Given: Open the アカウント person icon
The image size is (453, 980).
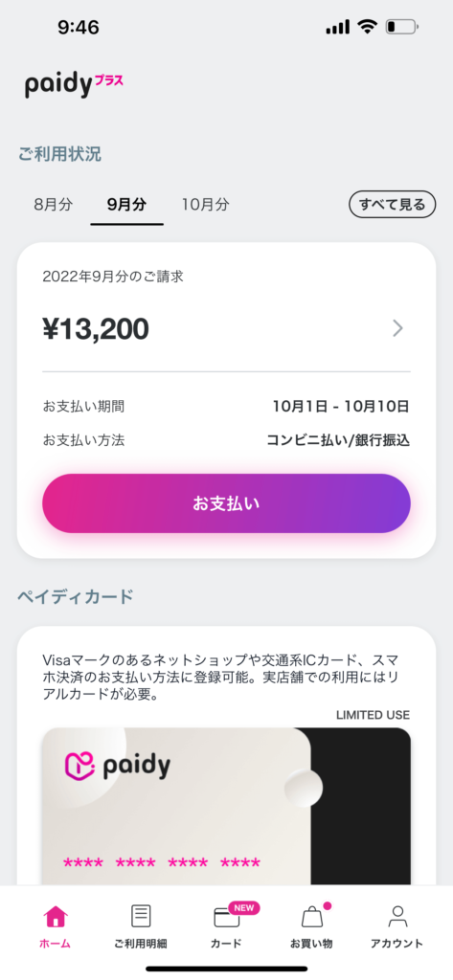Looking at the screenshot, I should (396, 916).
